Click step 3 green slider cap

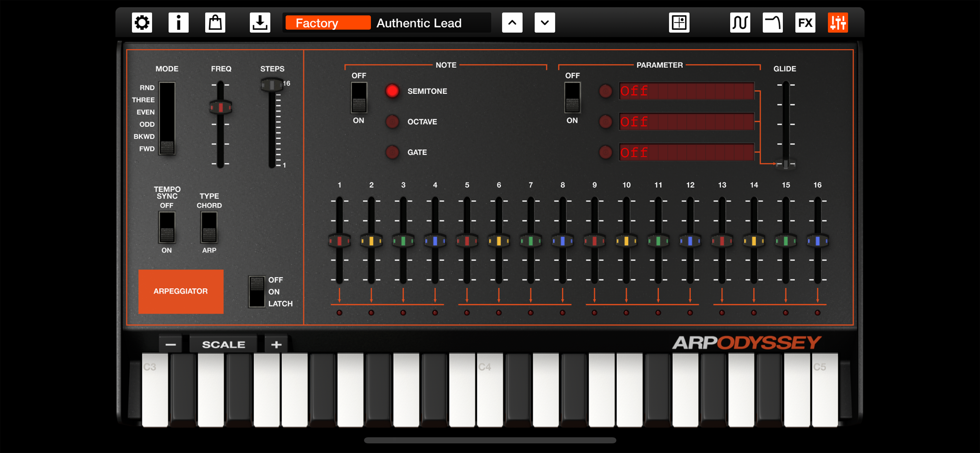point(403,241)
